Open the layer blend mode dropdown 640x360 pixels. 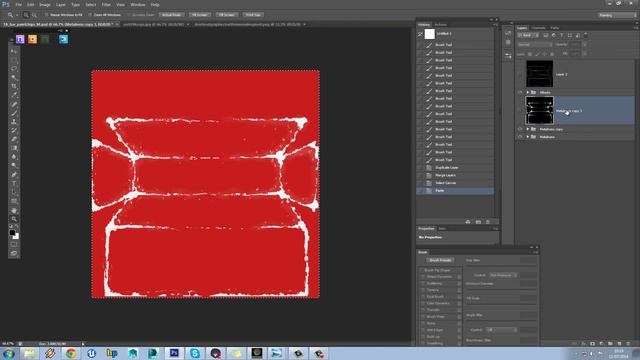535,44
